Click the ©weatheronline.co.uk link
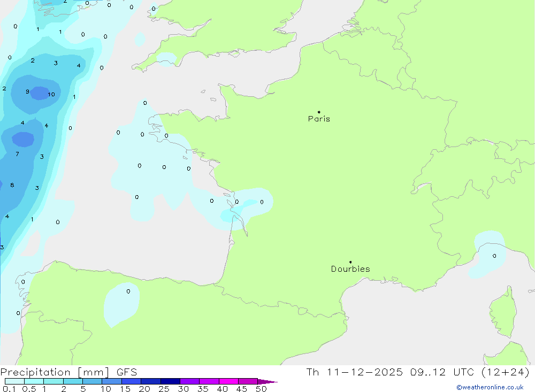Viewport: 535px width, 392px height. pyautogui.click(x=490, y=387)
